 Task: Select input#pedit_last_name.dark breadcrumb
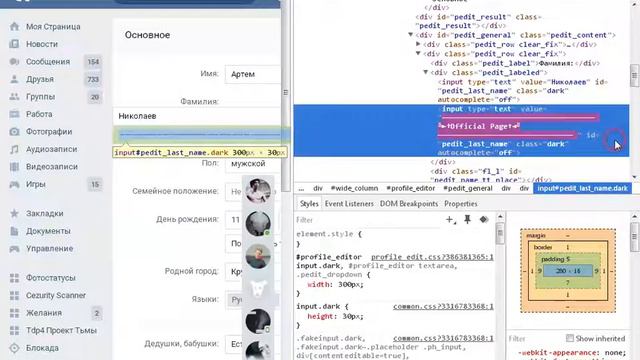point(582,188)
